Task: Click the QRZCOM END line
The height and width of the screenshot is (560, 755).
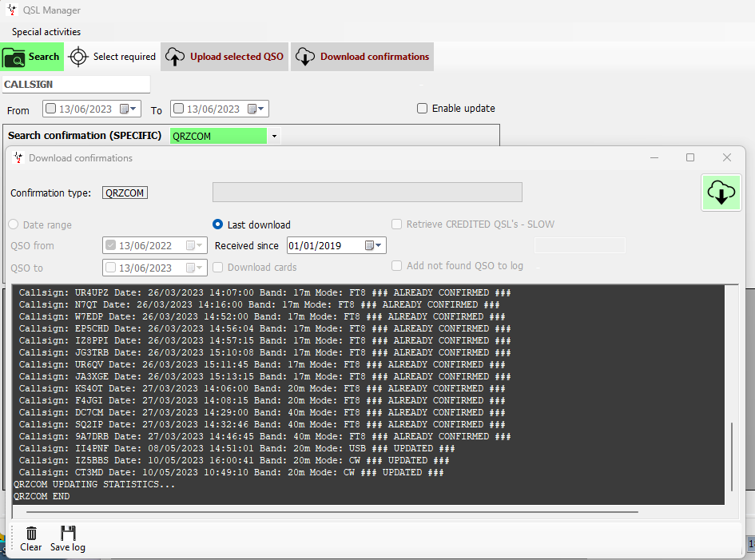Action: (42, 496)
